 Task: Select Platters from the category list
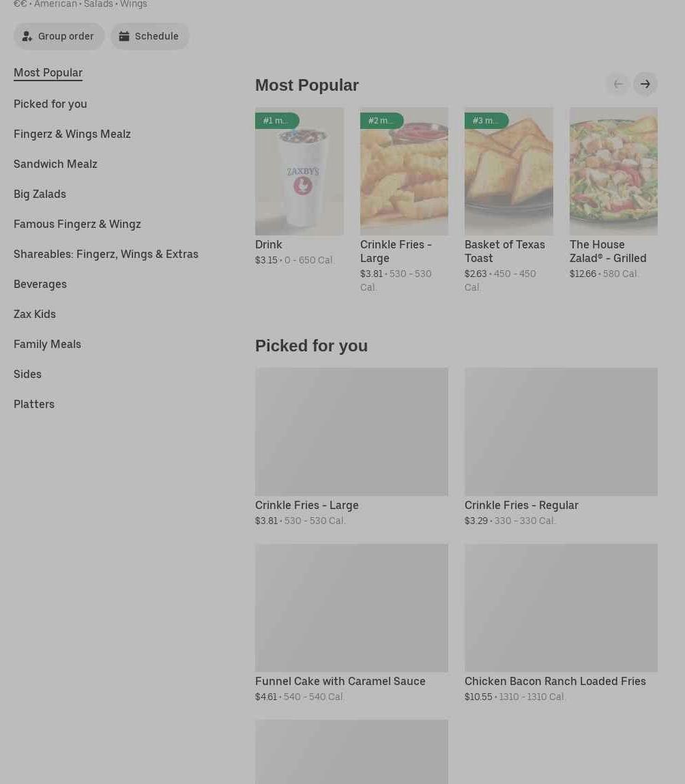click(34, 405)
